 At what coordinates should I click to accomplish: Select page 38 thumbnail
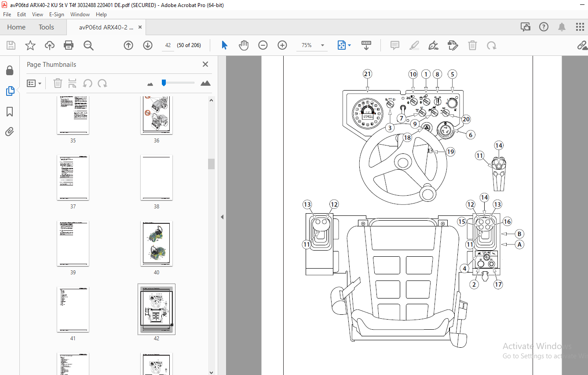[x=157, y=178]
